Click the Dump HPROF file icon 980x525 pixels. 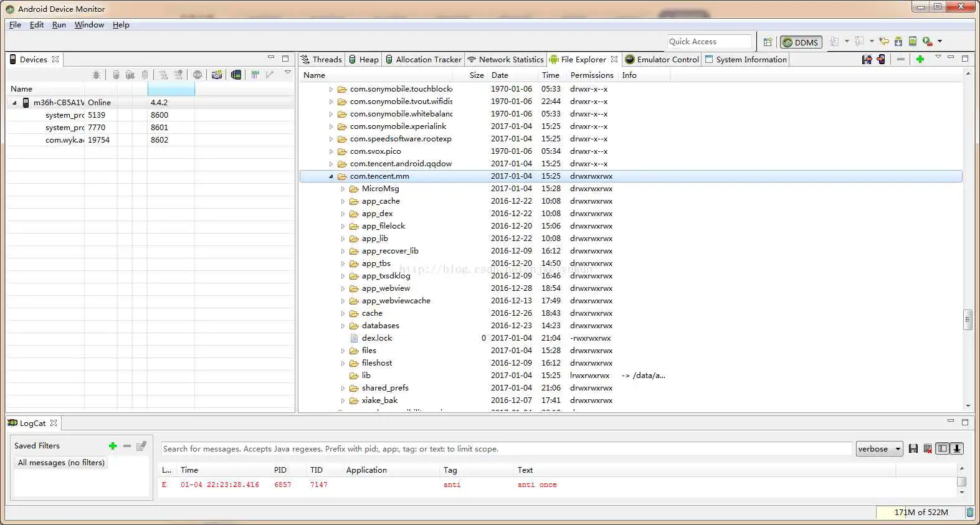(130, 75)
